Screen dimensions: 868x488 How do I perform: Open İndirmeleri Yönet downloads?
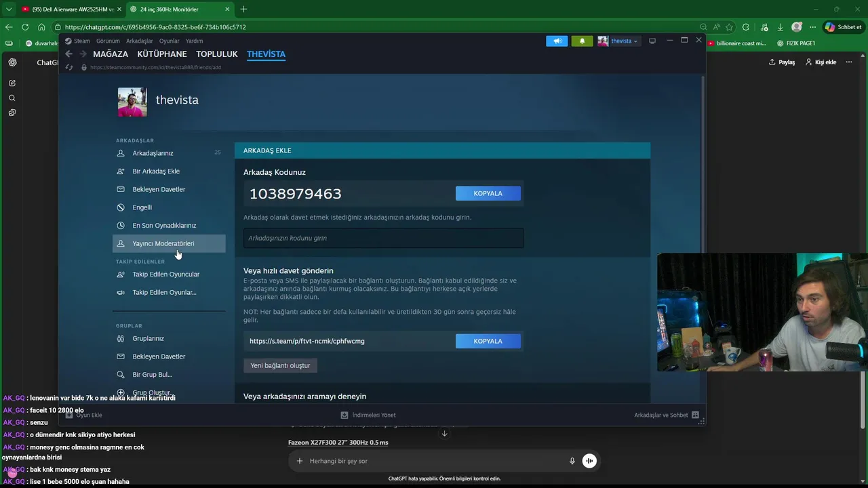tap(368, 415)
